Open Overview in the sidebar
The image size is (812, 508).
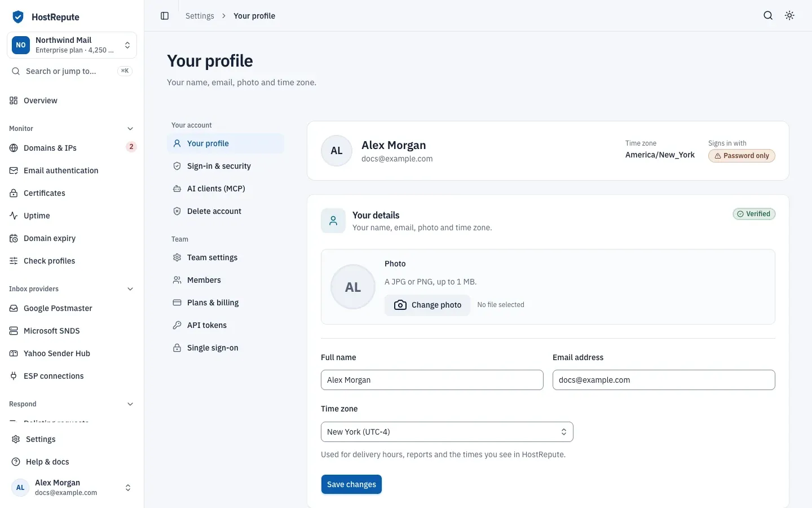click(72, 100)
